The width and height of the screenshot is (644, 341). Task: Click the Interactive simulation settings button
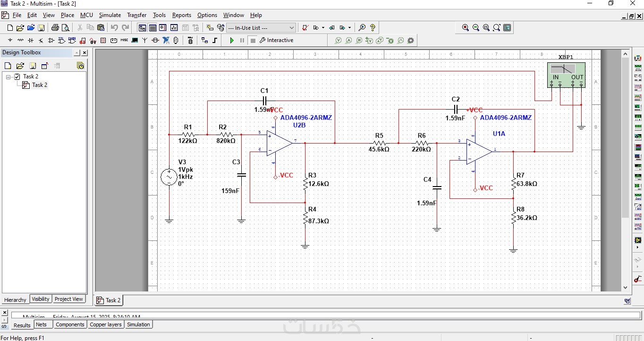click(277, 41)
